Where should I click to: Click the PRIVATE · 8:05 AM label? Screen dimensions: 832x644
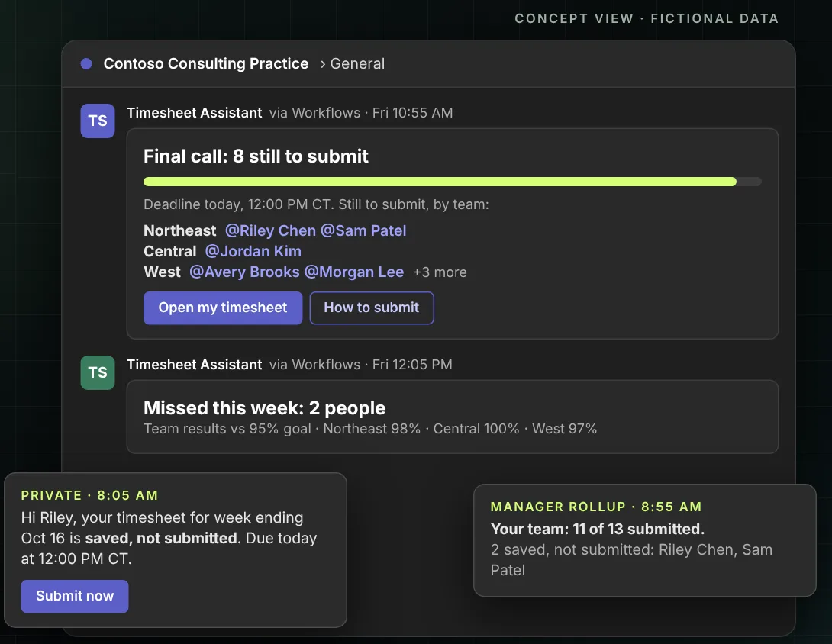pyautogui.click(x=89, y=495)
